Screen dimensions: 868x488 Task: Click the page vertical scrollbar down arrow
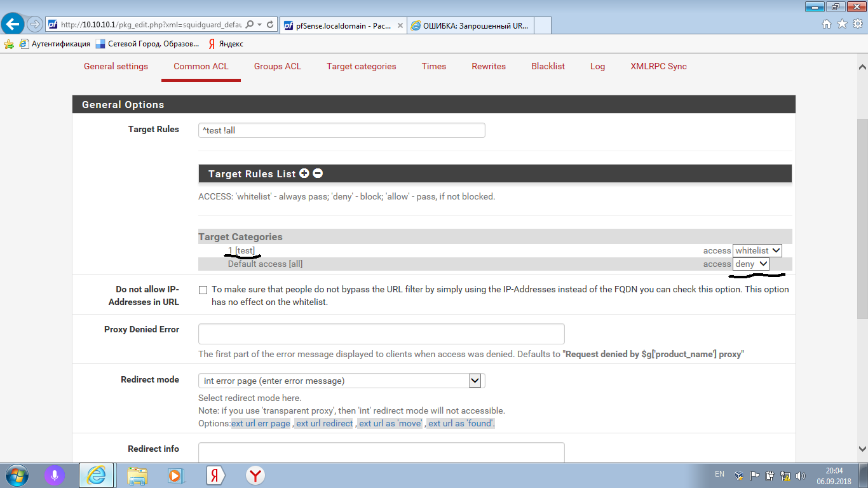click(x=862, y=449)
